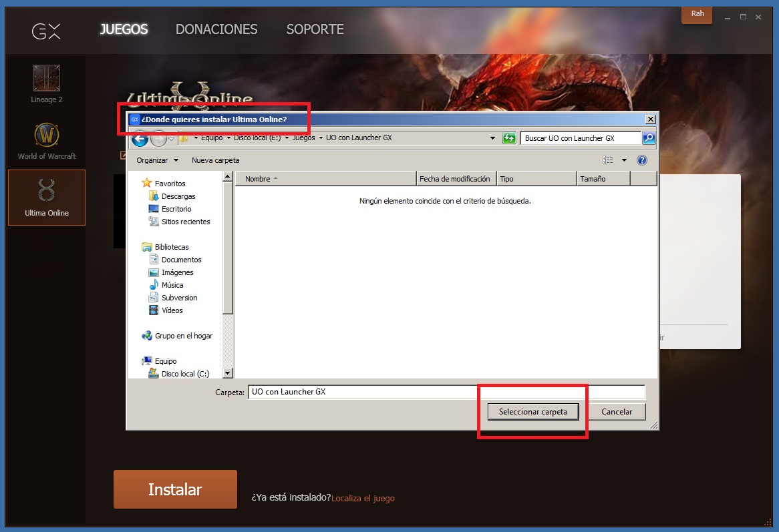Follow the Localiza el juego link
The height and width of the screenshot is (532, 779).
363,498
